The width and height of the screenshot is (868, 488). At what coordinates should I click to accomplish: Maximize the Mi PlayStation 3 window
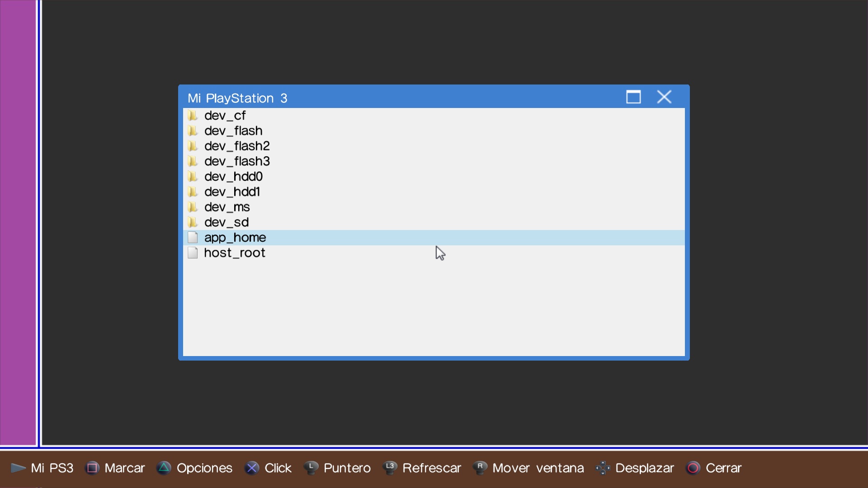(633, 97)
